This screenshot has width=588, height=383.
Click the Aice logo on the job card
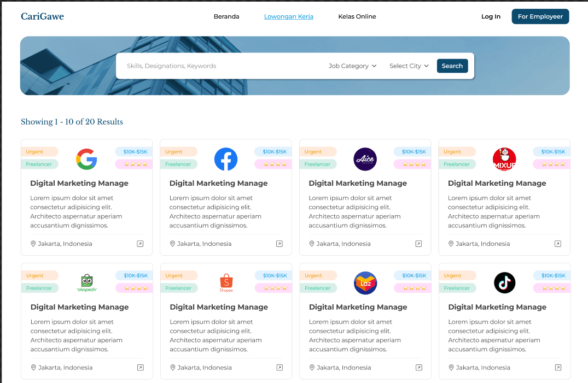click(365, 159)
